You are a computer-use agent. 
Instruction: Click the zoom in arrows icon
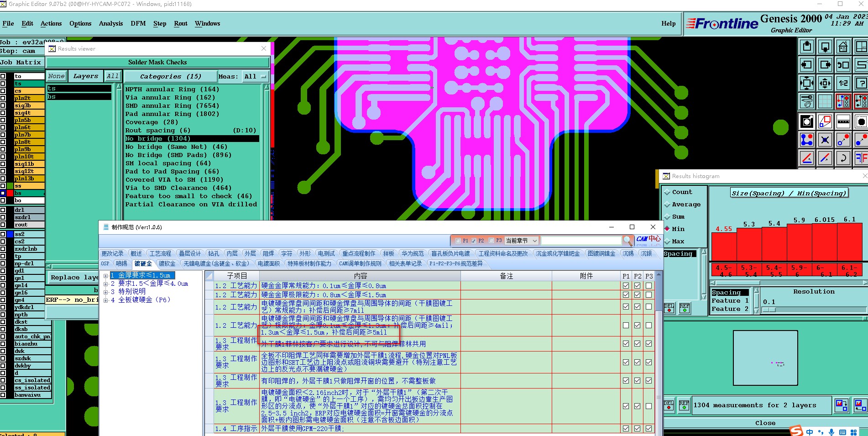(807, 83)
